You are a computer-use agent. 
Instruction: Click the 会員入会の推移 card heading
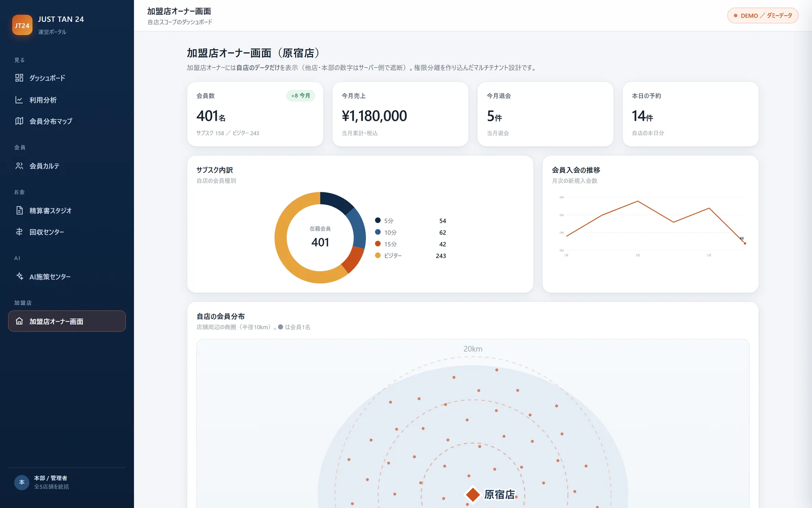point(576,170)
